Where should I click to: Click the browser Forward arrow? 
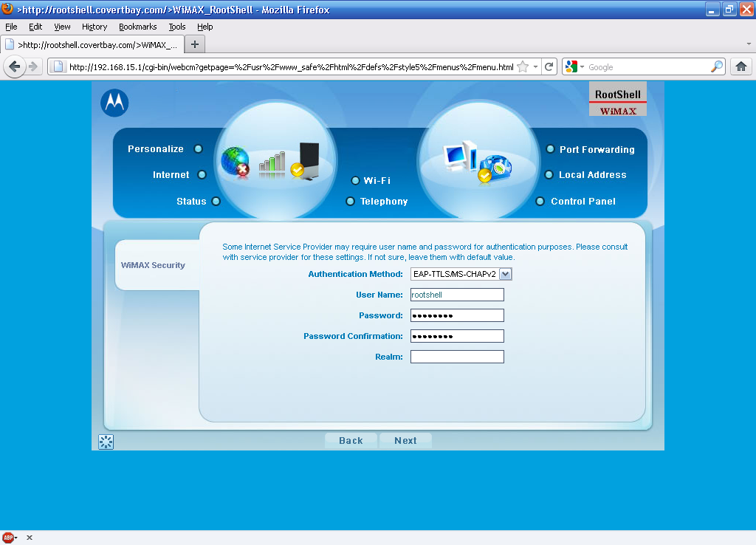33,66
